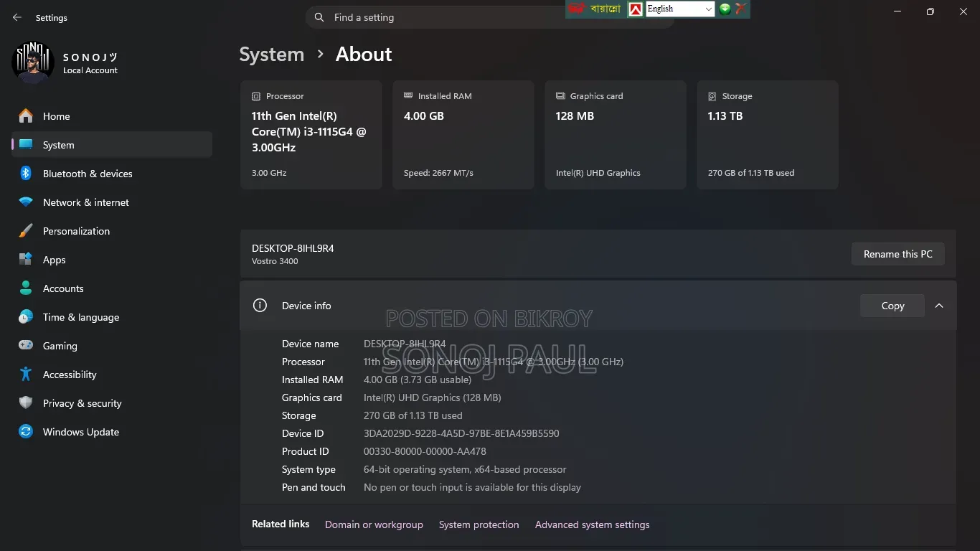Click '270 GB of 1.13 TB used' in Device info
The image size is (980, 551).
coord(413,415)
